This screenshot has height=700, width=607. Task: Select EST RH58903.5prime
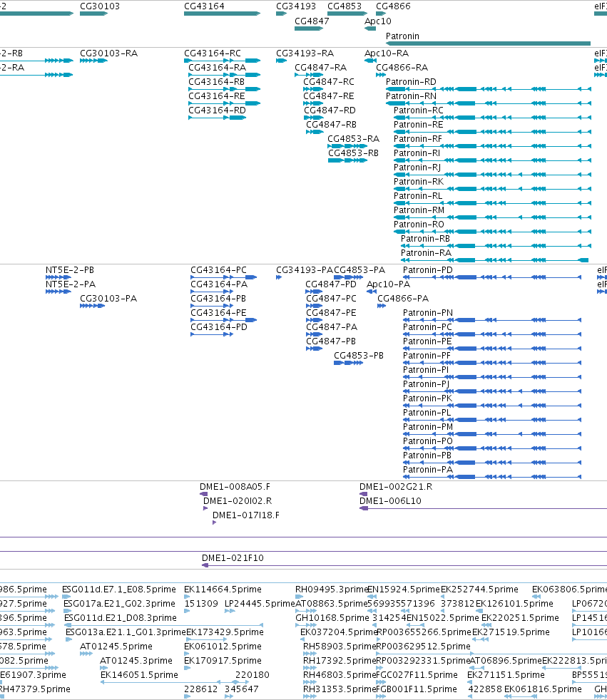click(340, 647)
